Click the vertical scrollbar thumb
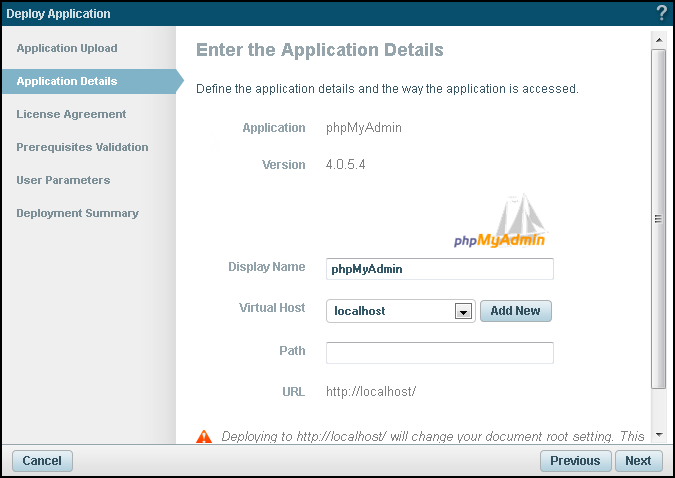This screenshot has height=478, width=675. tap(658, 218)
